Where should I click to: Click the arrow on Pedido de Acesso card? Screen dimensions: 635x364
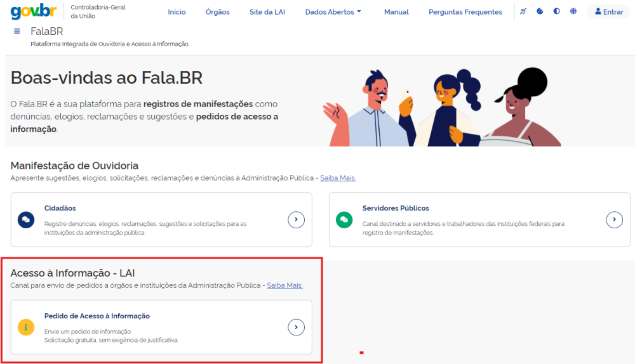(296, 327)
